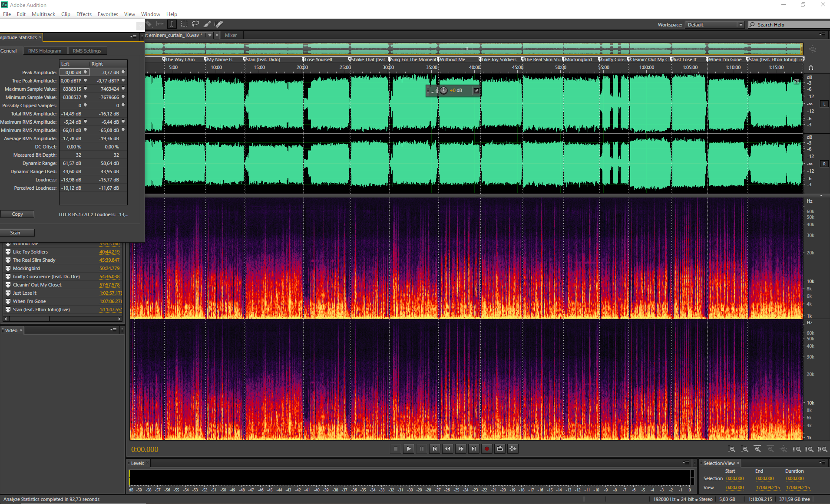
Task: Jump to left Minimum RMS Amplitude location
Action: pyautogui.click(x=85, y=130)
